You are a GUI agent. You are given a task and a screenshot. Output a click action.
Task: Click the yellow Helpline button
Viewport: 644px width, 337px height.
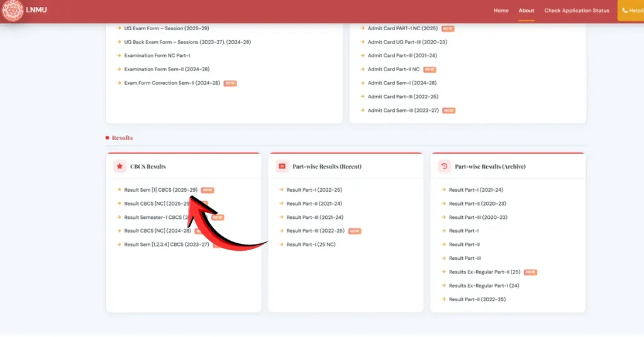[x=631, y=11]
